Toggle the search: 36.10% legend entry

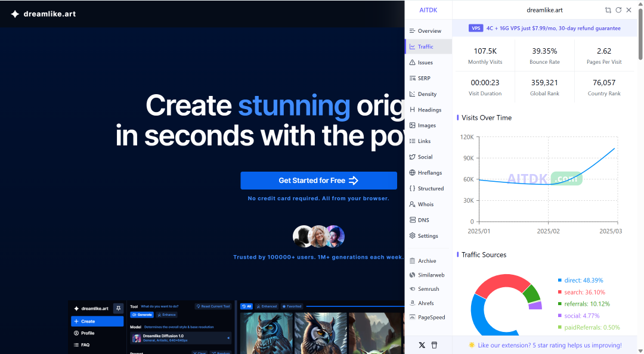(x=581, y=292)
